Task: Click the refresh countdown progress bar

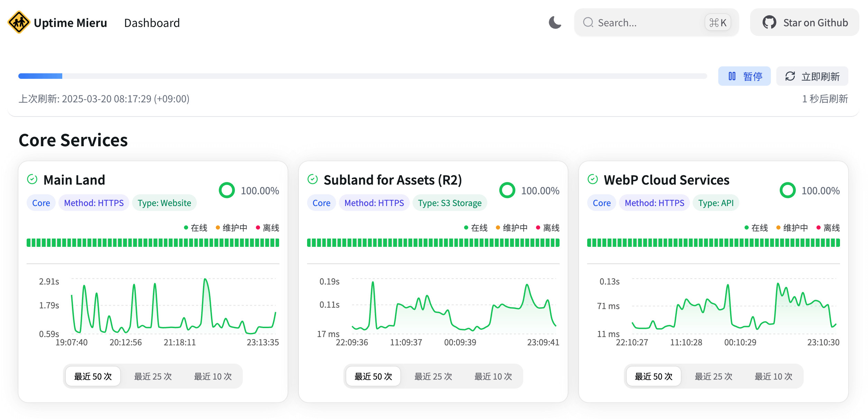Action: [x=362, y=76]
